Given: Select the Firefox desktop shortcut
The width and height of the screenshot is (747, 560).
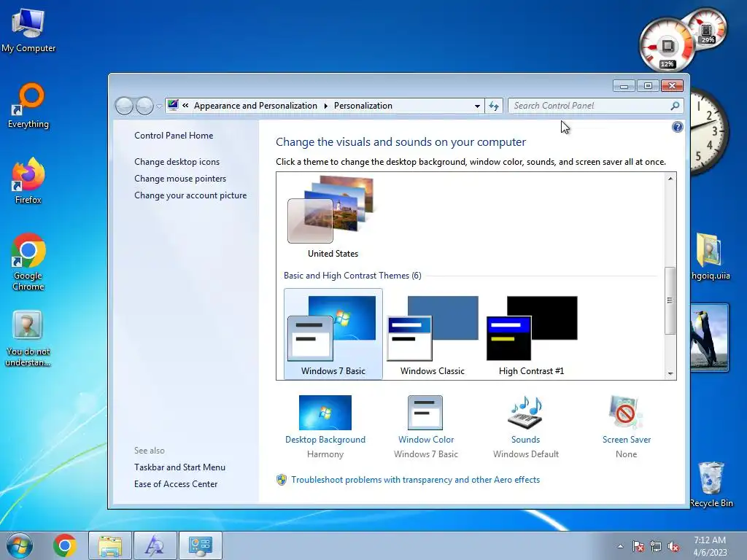Looking at the screenshot, I should tap(28, 181).
